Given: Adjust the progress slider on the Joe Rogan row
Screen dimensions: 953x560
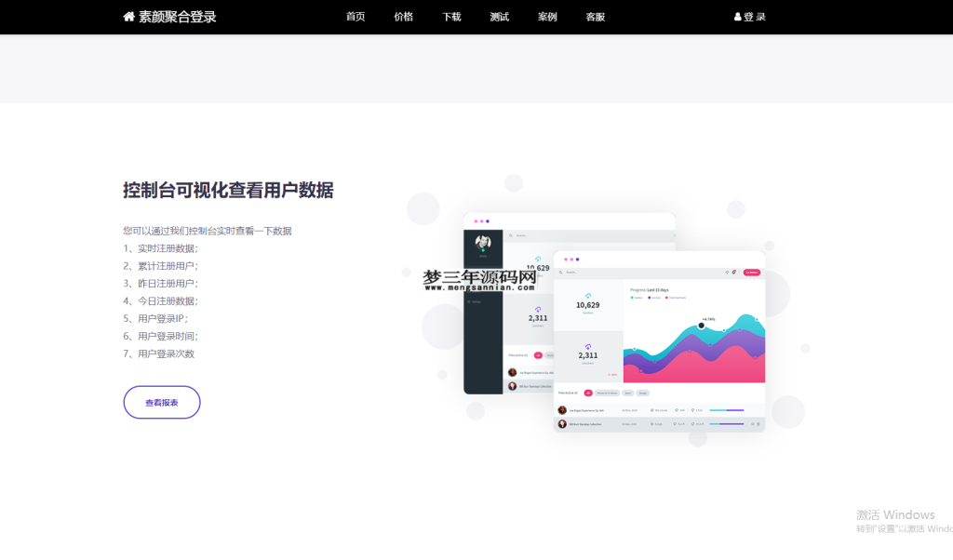Looking at the screenshot, I should pos(725,409).
